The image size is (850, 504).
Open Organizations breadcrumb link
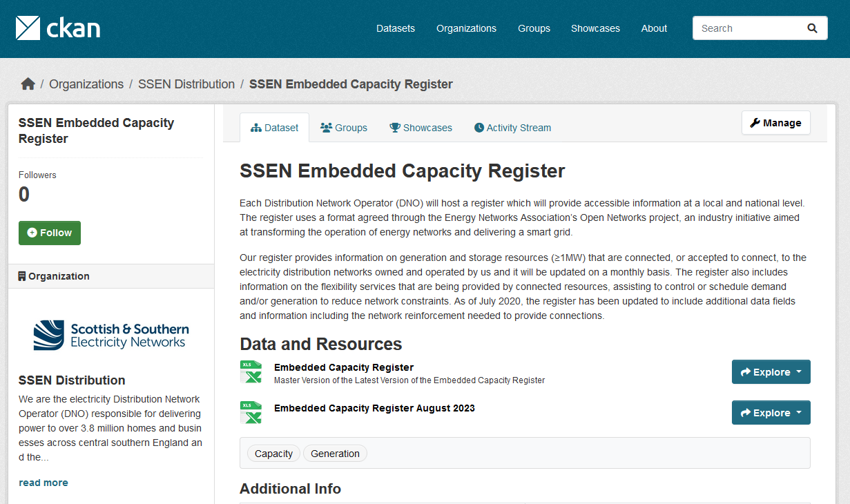(x=86, y=84)
